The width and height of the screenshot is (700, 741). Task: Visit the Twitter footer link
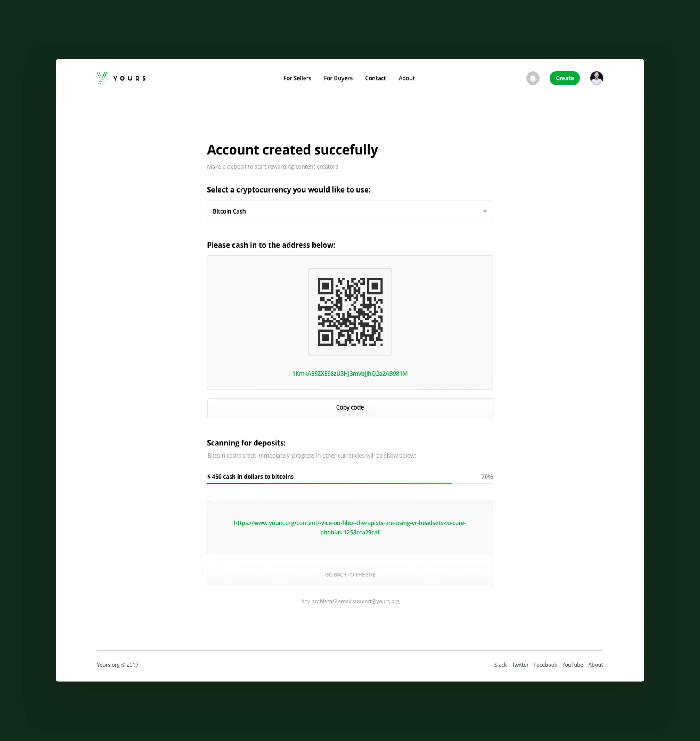[x=520, y=665]
